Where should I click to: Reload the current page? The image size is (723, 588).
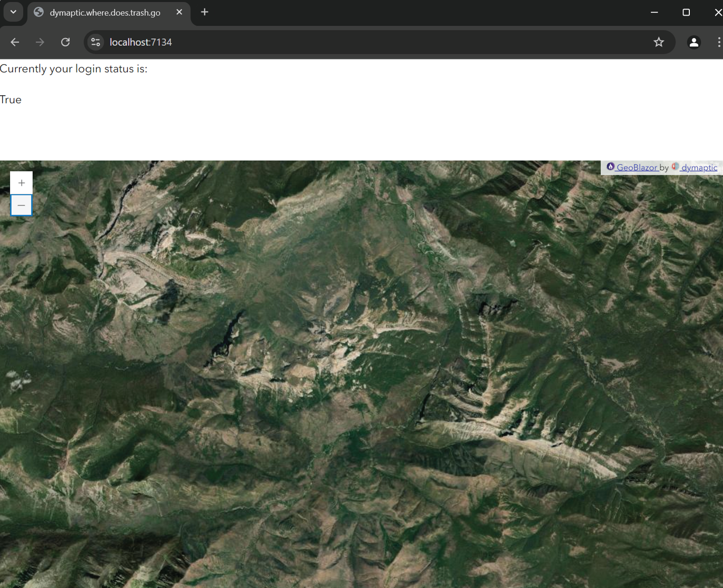pos(65,42)
